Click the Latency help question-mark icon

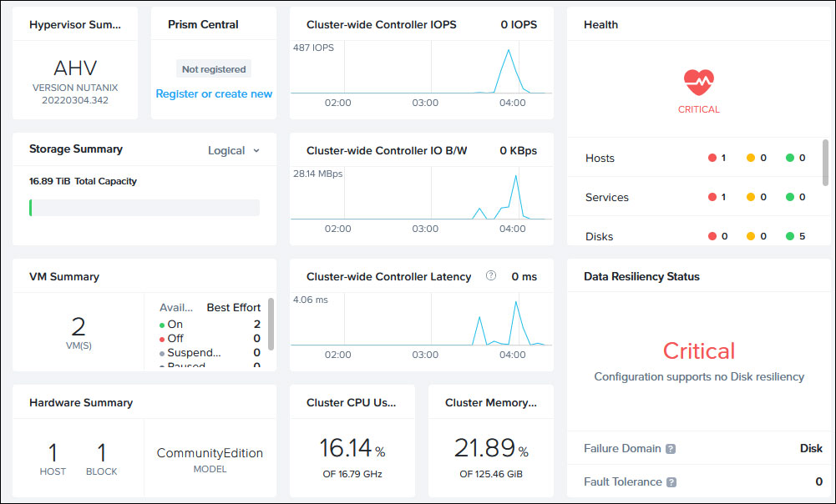pos(491,275)
